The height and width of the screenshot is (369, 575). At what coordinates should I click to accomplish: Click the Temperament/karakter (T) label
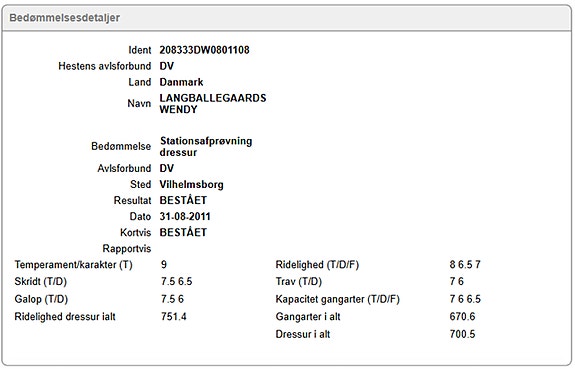point(73,265)
